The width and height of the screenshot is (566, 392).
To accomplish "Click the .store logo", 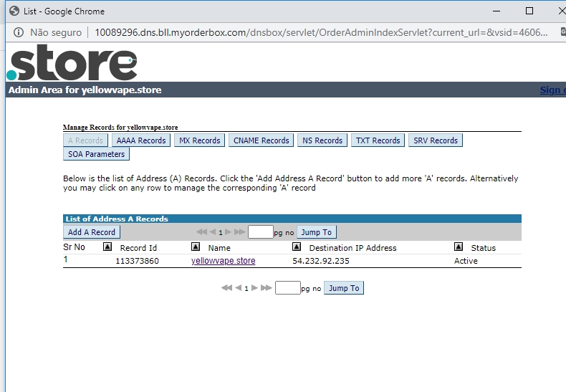I will (72, 62).
